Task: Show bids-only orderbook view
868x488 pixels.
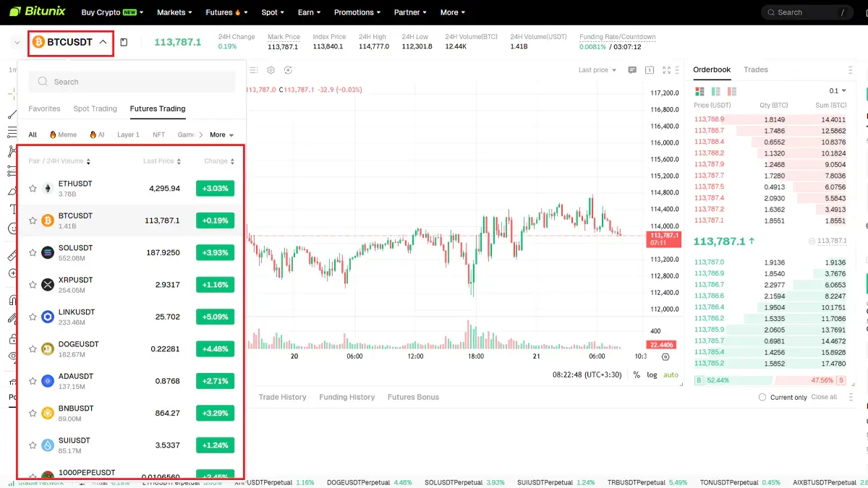Action: [715, 91]
